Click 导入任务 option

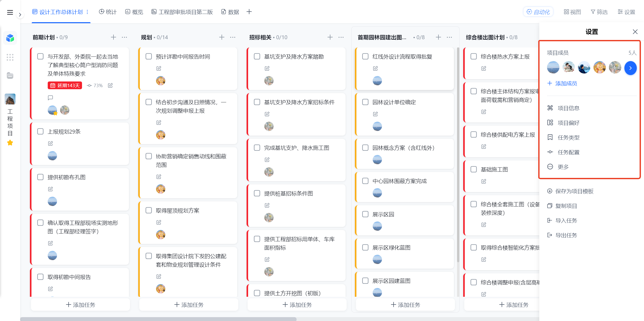[x=562, y=220]
